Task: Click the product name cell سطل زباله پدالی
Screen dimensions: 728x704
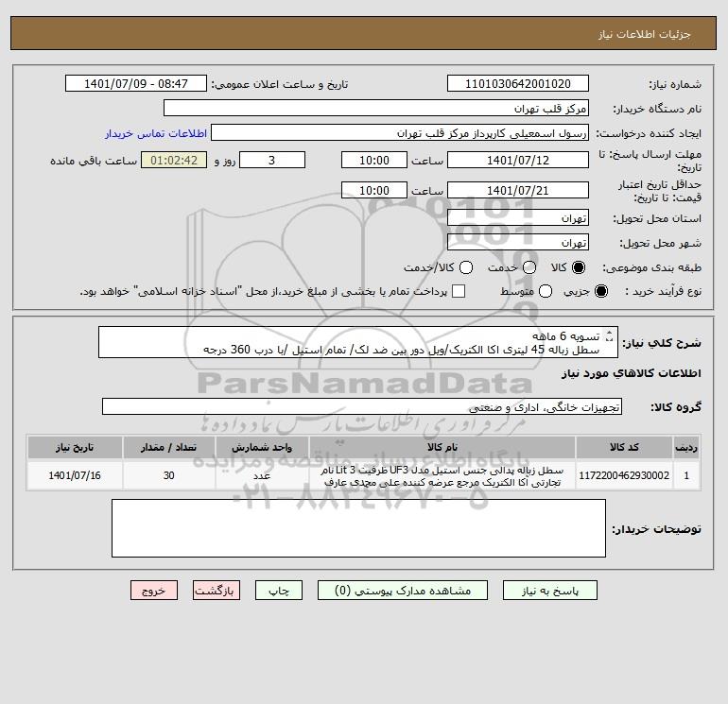Action: (442, 476)
